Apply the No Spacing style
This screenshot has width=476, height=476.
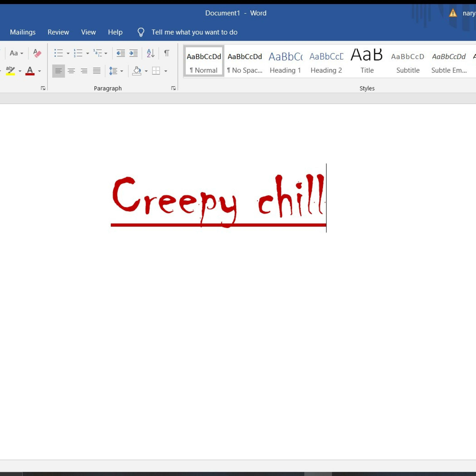point(245,61)
